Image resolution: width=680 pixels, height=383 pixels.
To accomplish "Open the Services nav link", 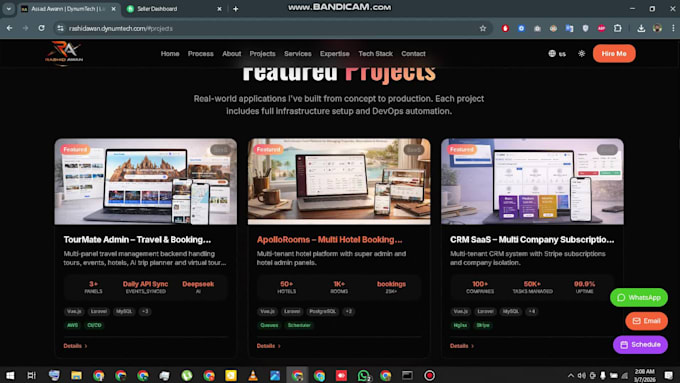I will click(298, 54).
